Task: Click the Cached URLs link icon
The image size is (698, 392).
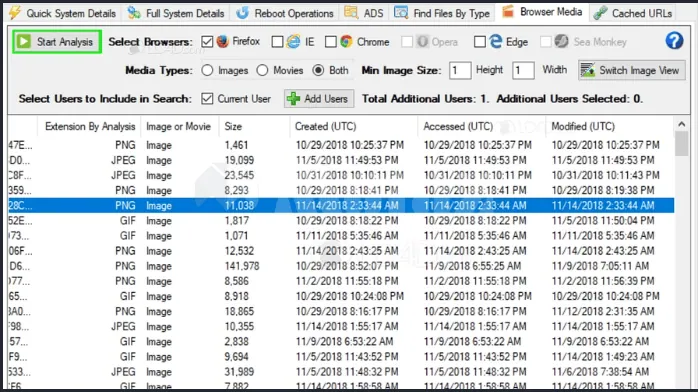Action: tap(600, 13)
